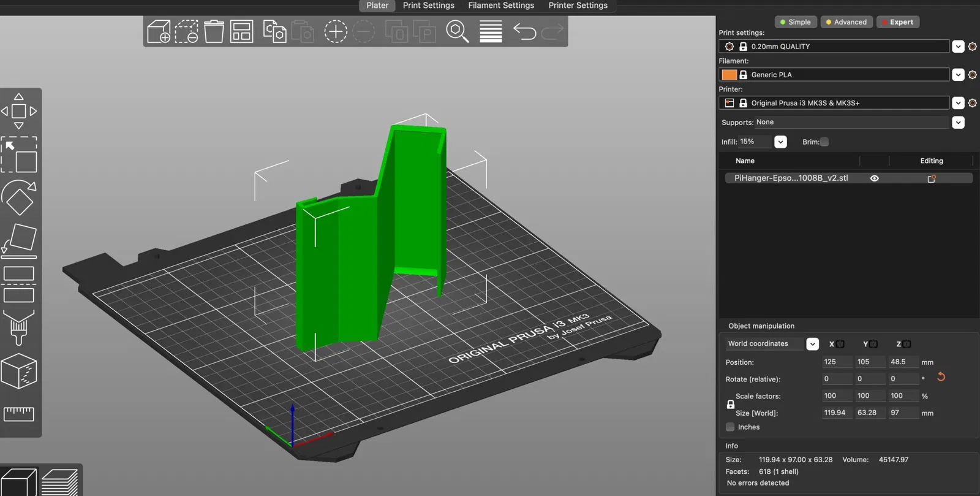Select Advanced mode button

(x=846, y=22)
